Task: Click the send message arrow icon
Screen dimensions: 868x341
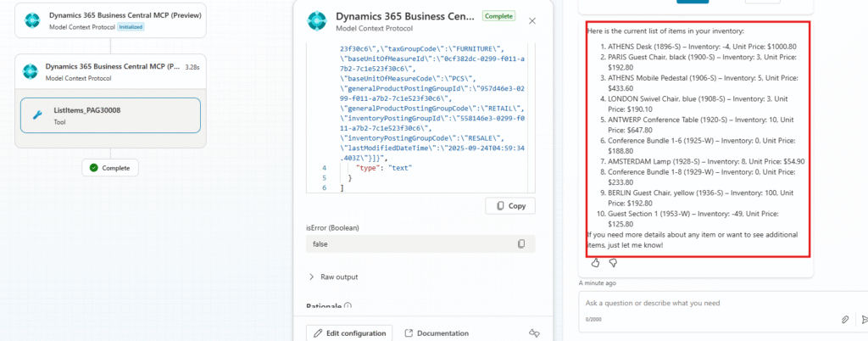Action: 864,319
